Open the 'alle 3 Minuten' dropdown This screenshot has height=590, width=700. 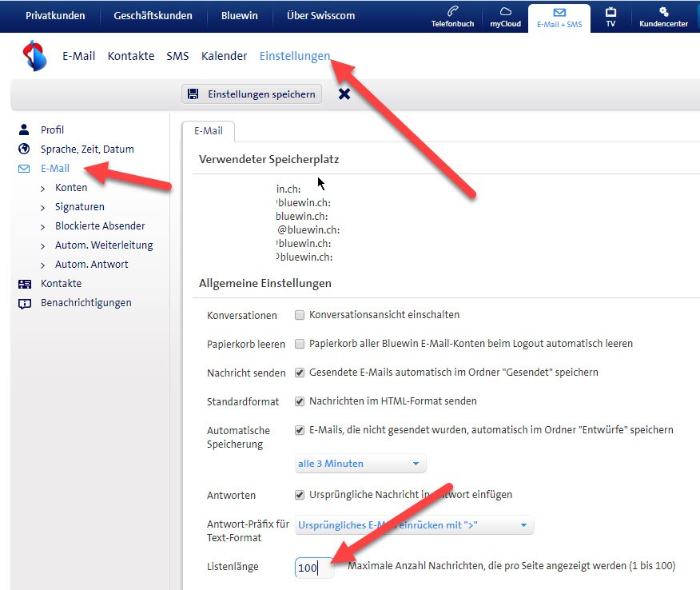click(x=360, y=464)
